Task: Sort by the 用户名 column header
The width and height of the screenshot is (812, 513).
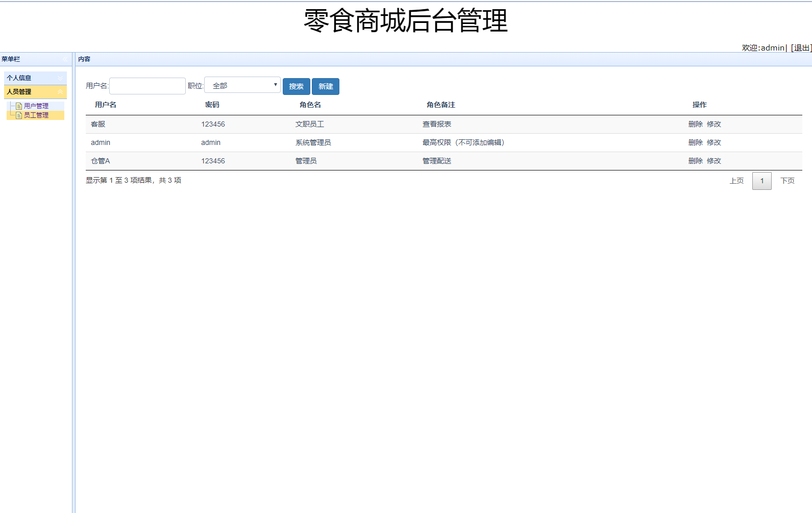Action: click(106, 105)
